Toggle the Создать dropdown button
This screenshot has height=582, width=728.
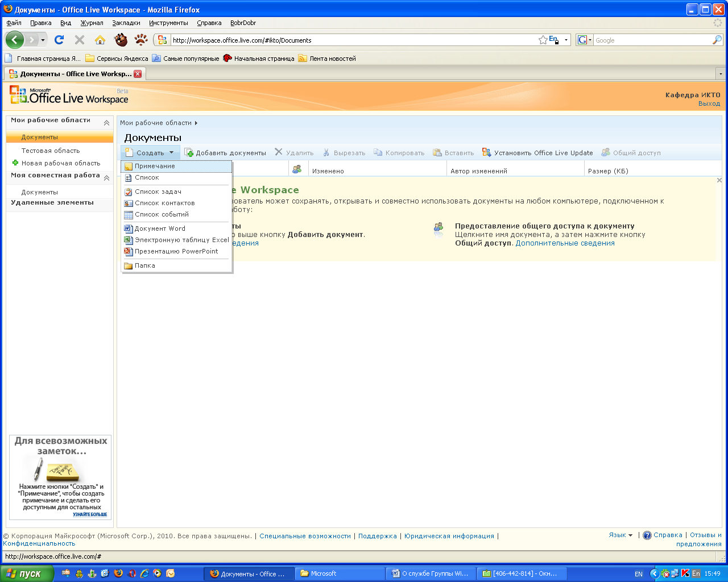[150, 153]
